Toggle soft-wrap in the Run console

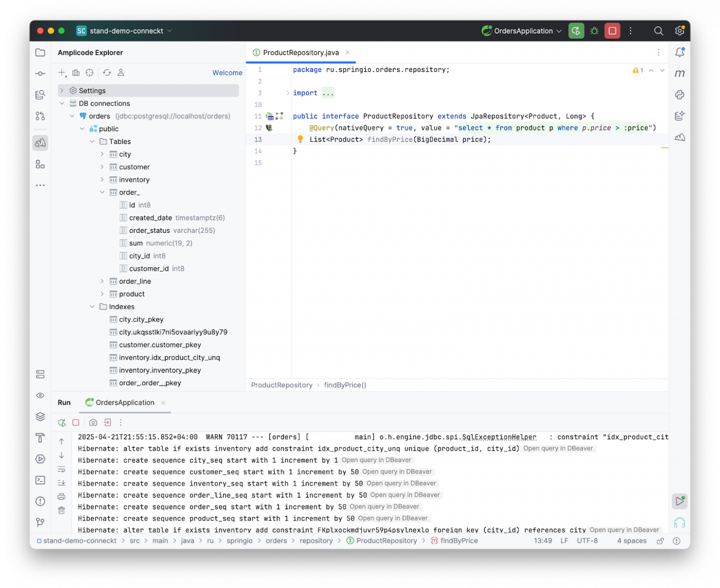tap(61, 469)
